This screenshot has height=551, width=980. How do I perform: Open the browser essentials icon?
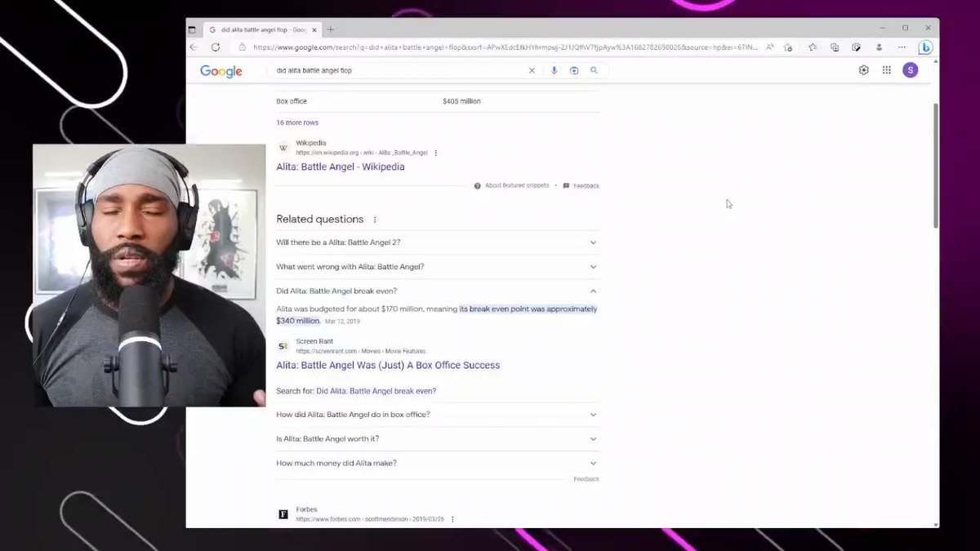(856, 47)
